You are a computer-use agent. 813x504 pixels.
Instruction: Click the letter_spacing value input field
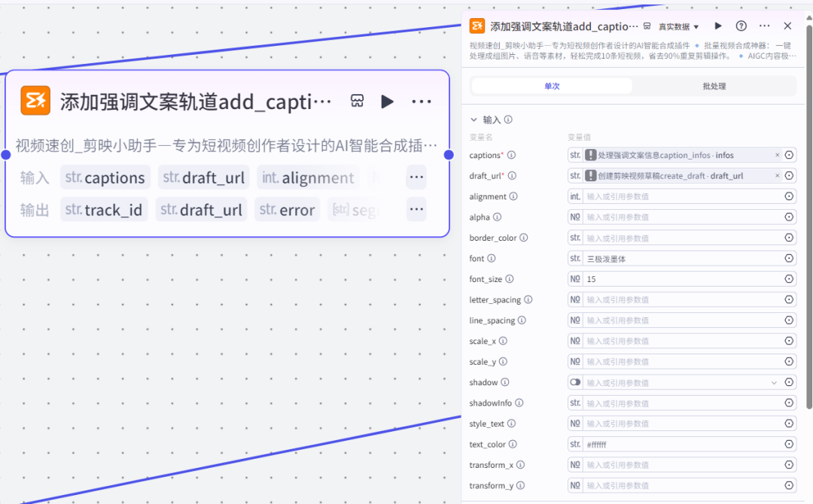click(682, 299)
